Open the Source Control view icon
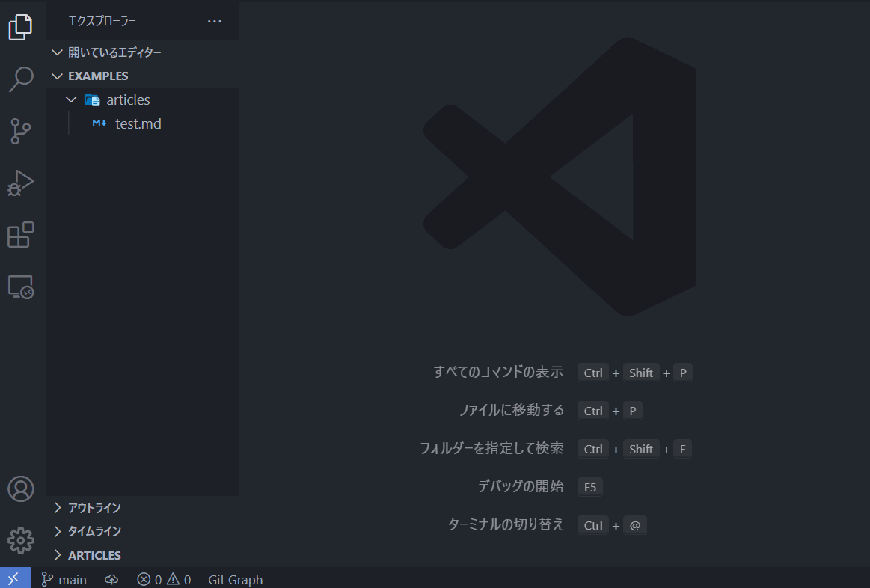 click(x=20, y=132)
